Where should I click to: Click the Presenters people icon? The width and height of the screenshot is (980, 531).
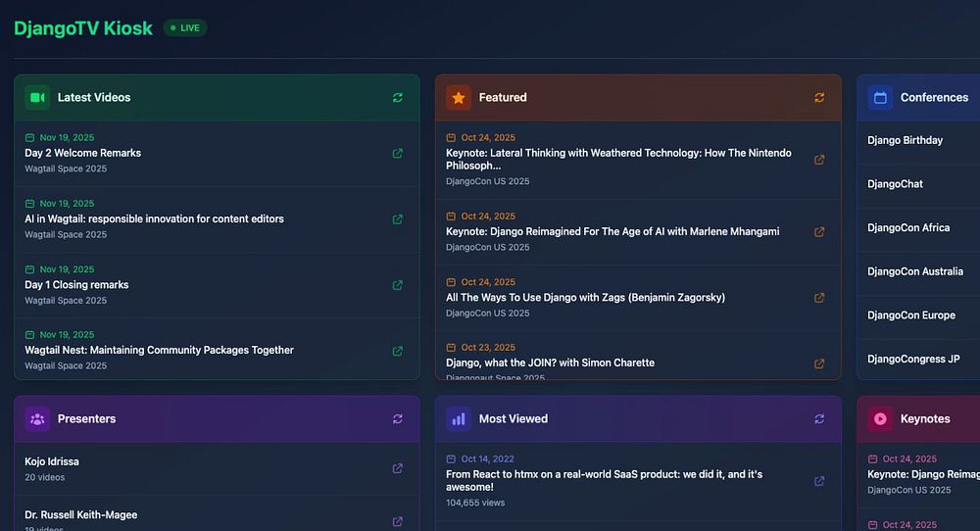click(x=37, y=419)
